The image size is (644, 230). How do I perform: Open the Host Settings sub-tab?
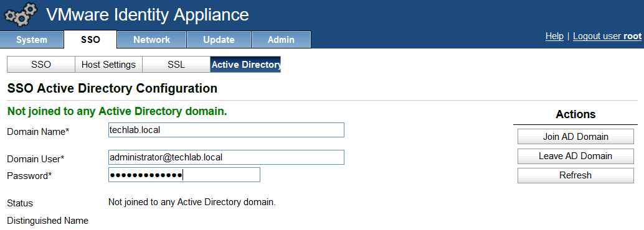108,65
